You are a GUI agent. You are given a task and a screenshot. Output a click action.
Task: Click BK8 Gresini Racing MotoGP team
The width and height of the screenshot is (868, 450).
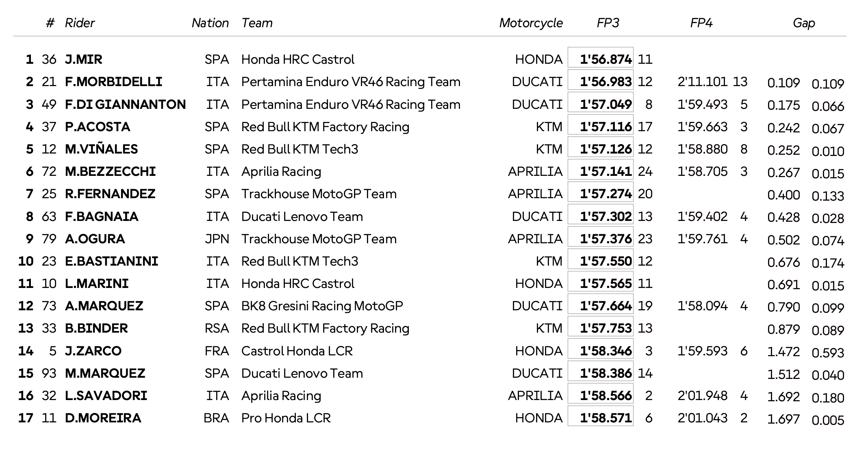(322, 306)
